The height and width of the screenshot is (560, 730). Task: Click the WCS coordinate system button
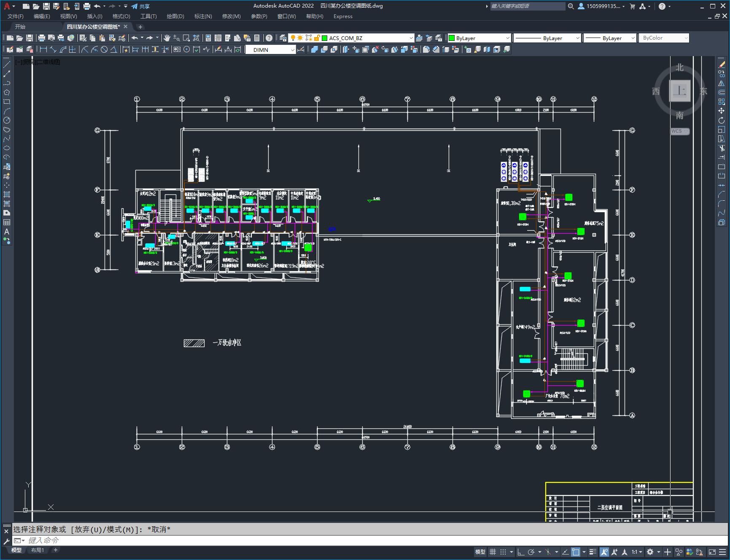(679, 131)
